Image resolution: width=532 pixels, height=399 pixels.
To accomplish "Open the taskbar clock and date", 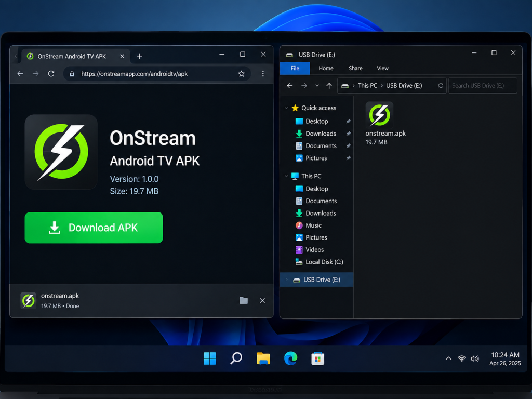I will (505, 359).
